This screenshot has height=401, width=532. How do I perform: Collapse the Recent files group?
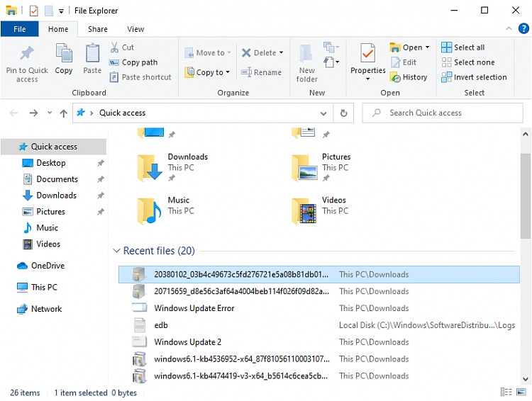tap(116, 251)
